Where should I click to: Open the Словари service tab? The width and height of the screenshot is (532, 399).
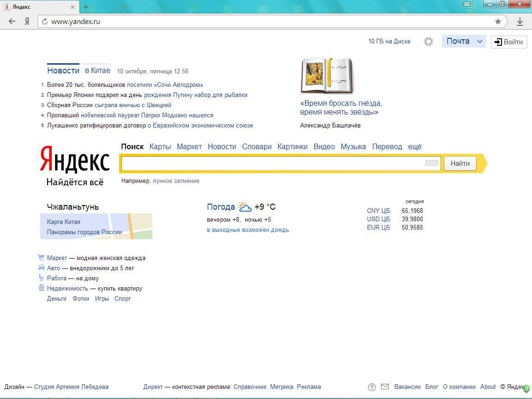[x=257, y=146]
